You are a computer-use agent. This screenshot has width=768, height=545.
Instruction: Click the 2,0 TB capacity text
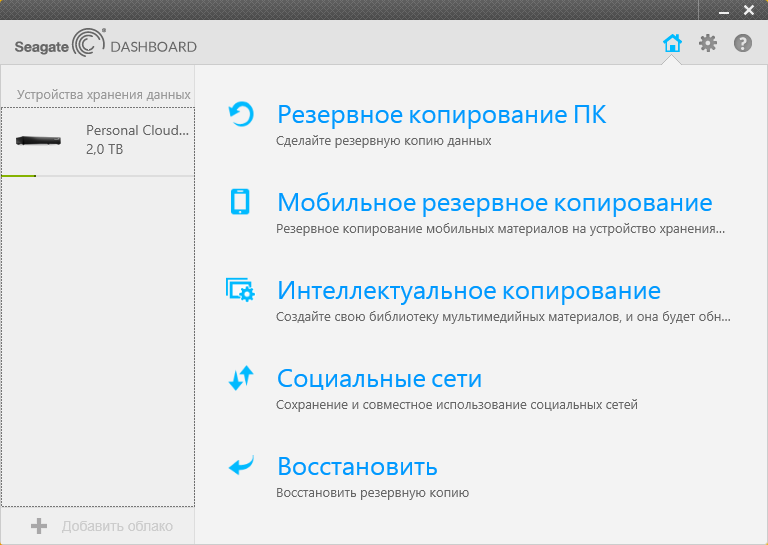point(104,149)
